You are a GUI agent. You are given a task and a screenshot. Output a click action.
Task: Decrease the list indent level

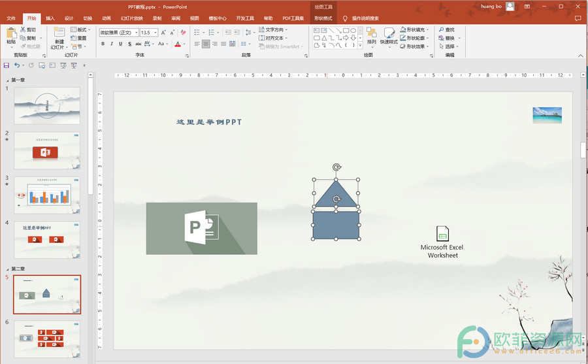tap(228, 33)
